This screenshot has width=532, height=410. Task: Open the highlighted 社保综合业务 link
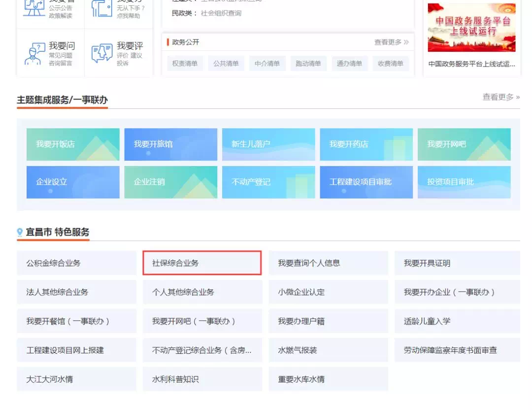pos(202,263)
